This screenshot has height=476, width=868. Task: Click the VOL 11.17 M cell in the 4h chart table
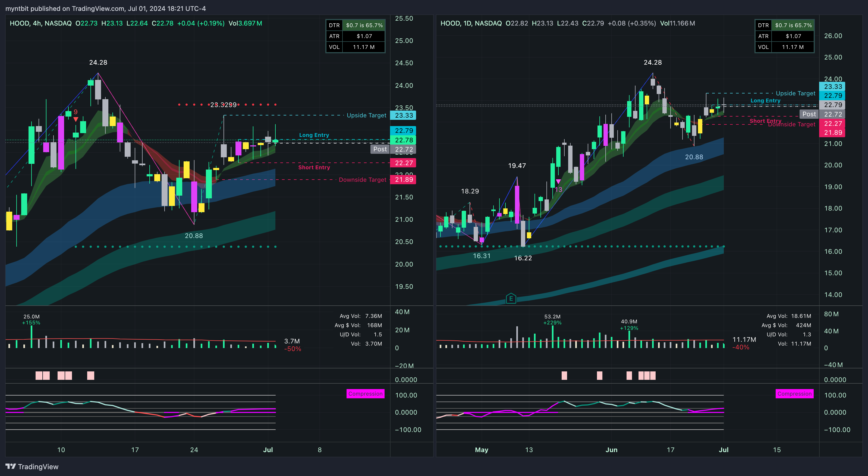click(364, 47)
